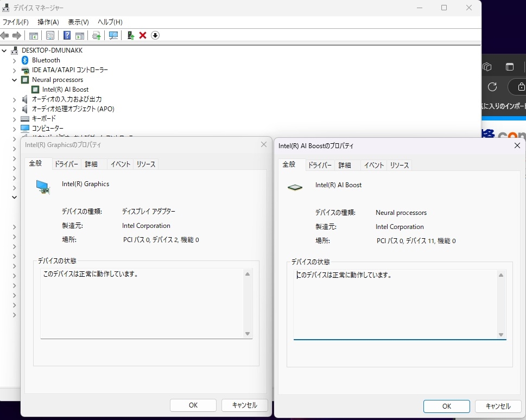The image size is (526, 420).
Task: Click the location text "PCI バス 0, デバイス 2, 機能 0"
Action: coord(161,240)
